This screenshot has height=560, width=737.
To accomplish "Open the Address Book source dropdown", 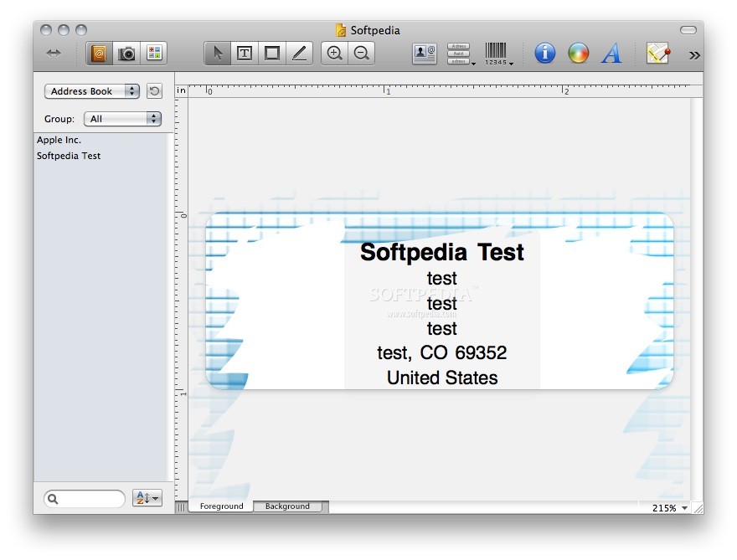I will pos(91,91).
